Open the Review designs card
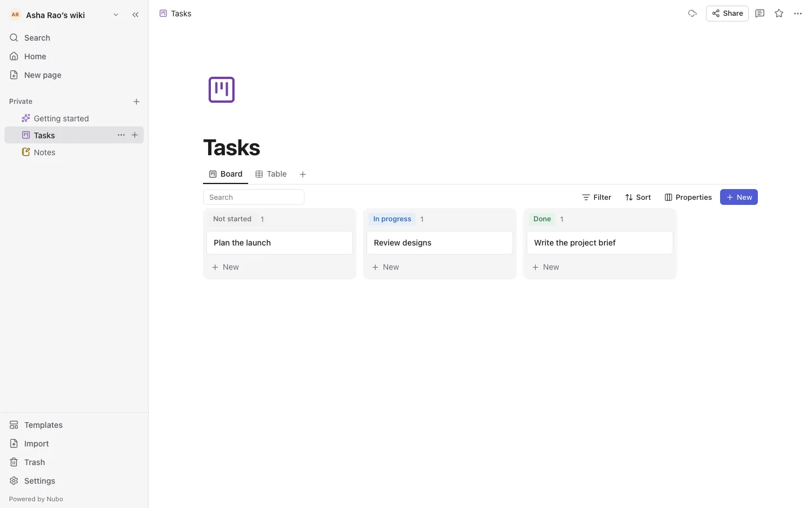Viewport: 812px width, 508px height. coord(440,243)
